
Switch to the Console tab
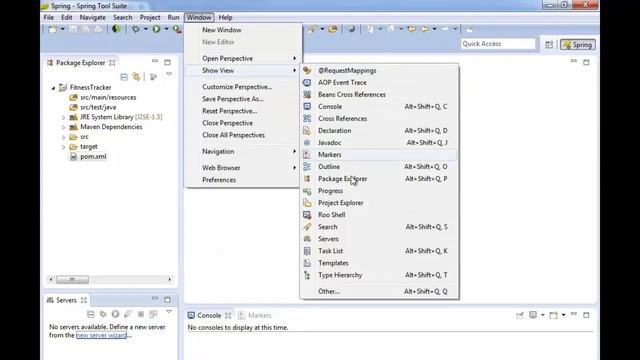pos(209,316)
